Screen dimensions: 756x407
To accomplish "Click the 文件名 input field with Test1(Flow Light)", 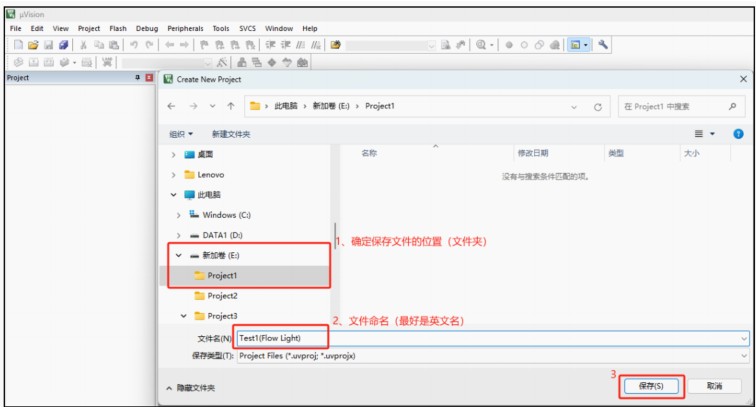I will coord(493,338).
